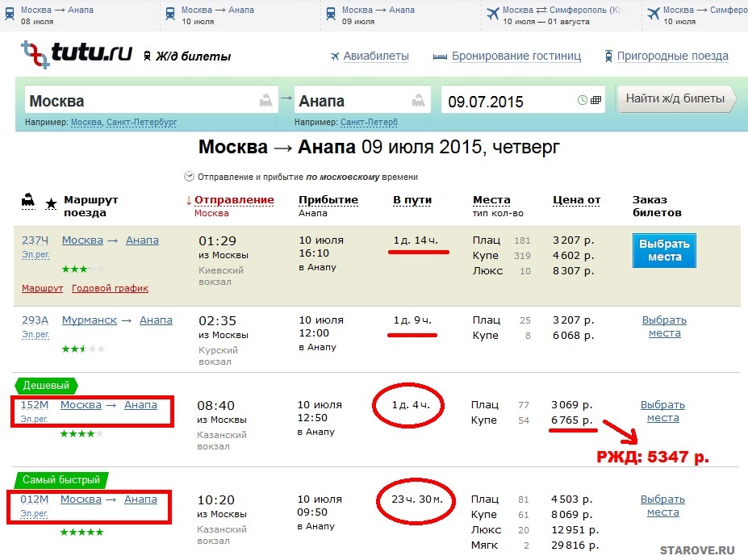Open Авиабилеты section

pos(376,56)
